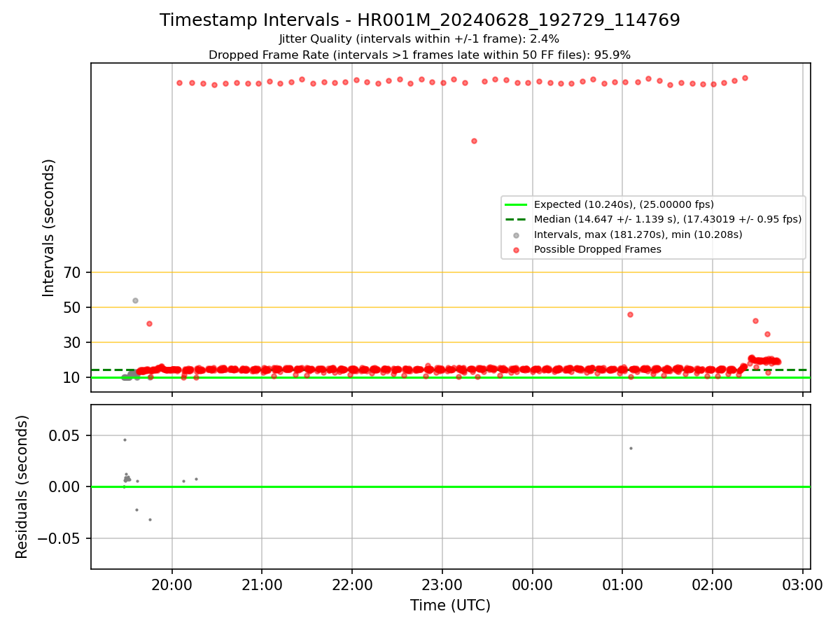Click the Expected legend entry line
The height and width of the screenshot is (630, 840).
pos(653,204)
